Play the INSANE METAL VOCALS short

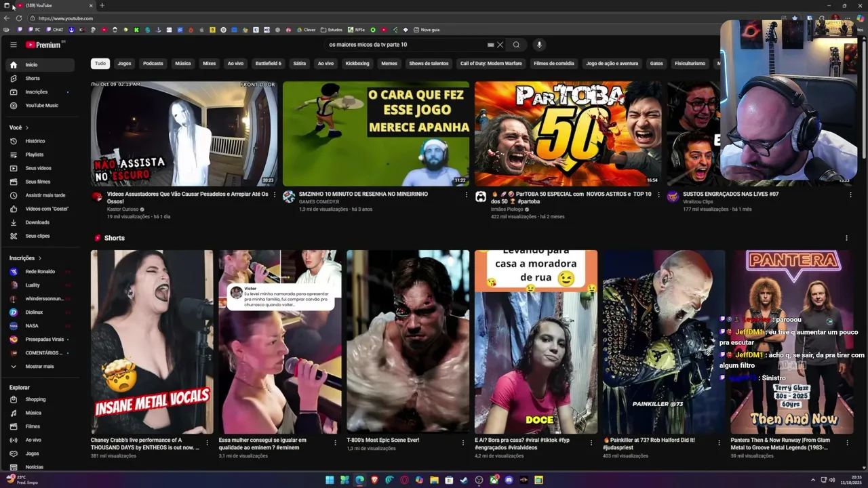coord(152,342)
